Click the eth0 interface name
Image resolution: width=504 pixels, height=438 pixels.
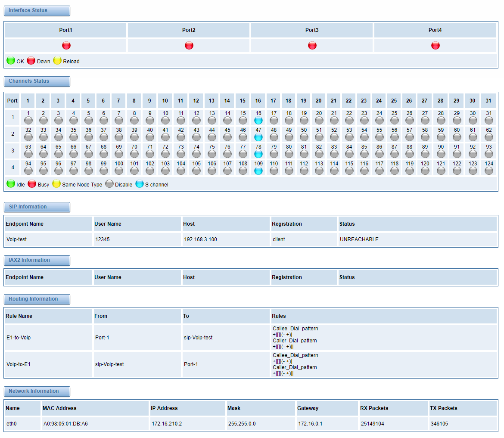click(12, 423)
